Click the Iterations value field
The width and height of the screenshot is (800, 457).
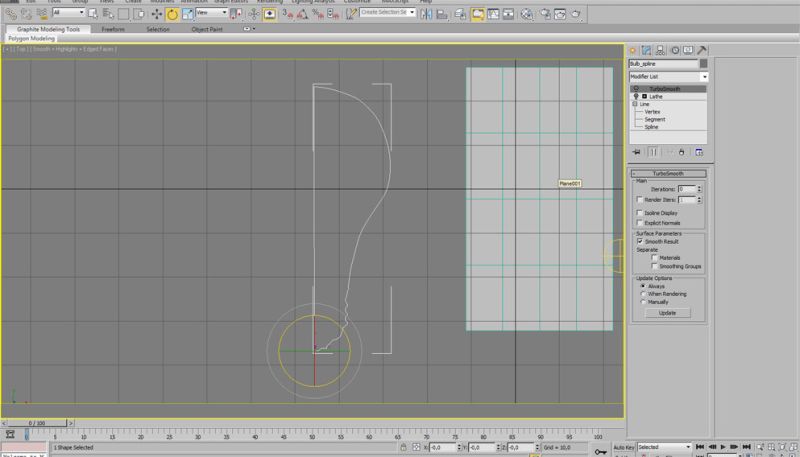686,189
